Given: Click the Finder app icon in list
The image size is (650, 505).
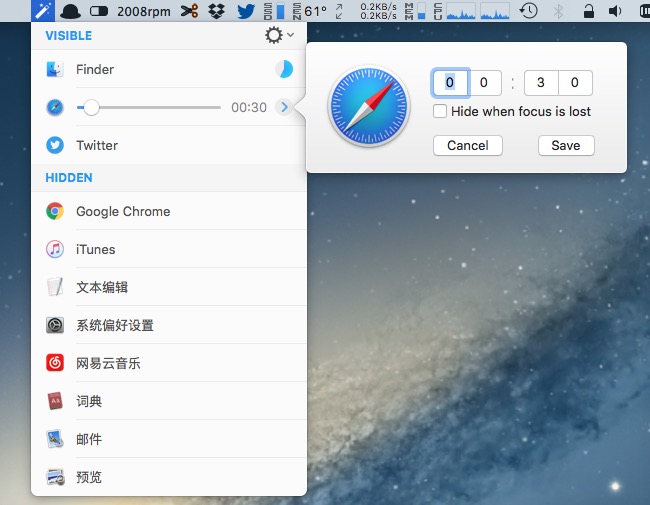Looking at the screenshot, I should click(x=55, y=69).
